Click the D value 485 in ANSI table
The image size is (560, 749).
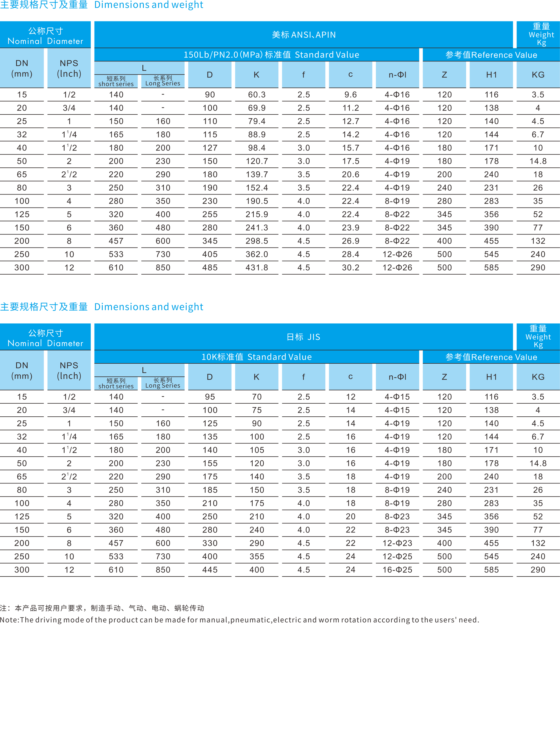(x=210, y=268)
